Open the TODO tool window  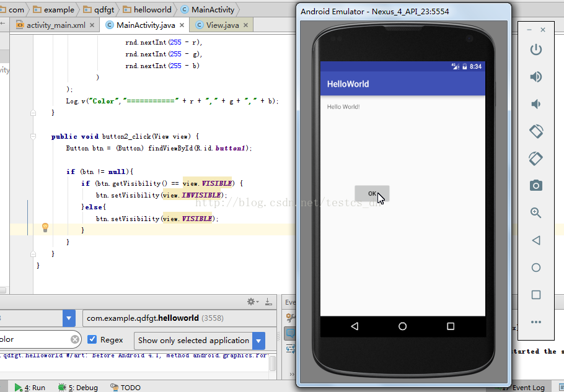[x=126, y=387]
